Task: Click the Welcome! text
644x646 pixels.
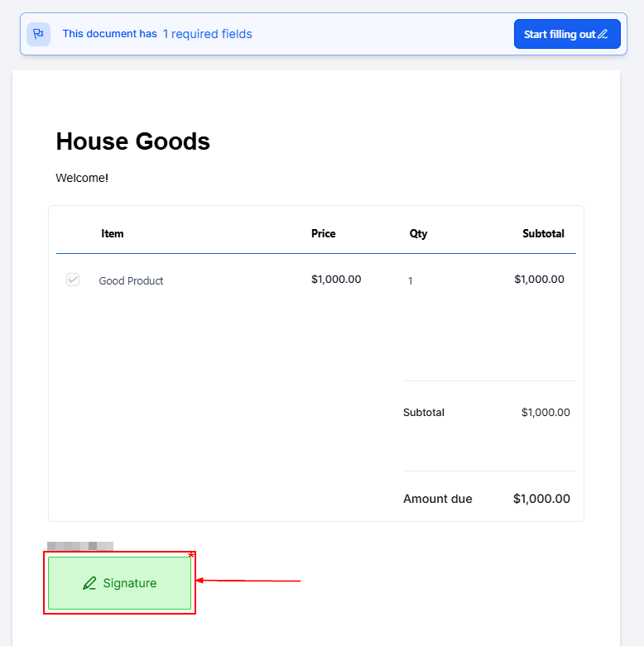Action: [x=82, y=178]
